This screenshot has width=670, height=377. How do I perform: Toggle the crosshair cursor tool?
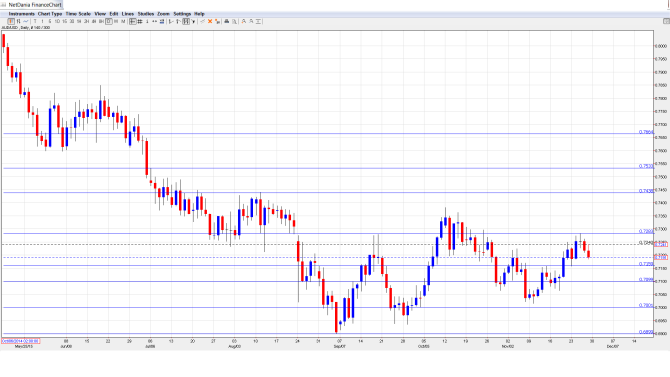tap(132, 21)
